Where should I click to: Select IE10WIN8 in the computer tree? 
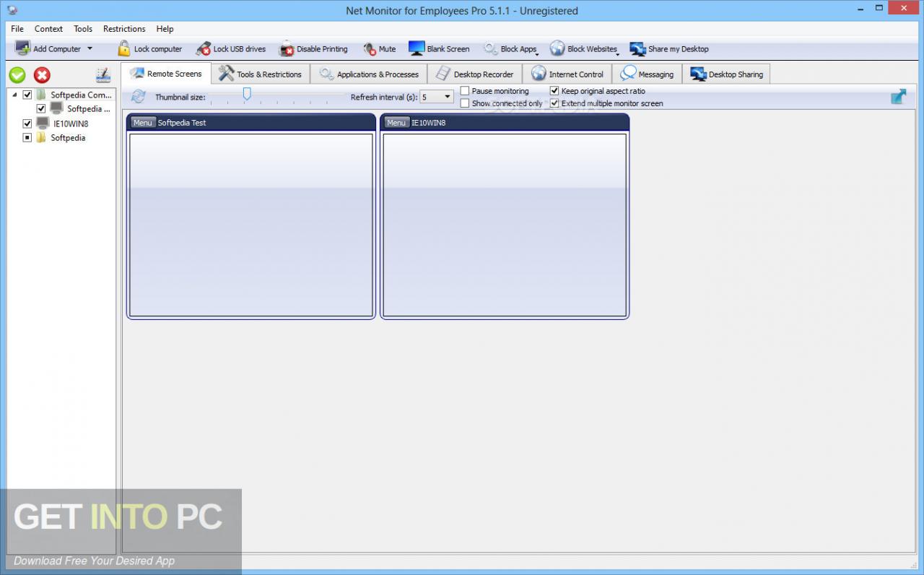point(71,124)
